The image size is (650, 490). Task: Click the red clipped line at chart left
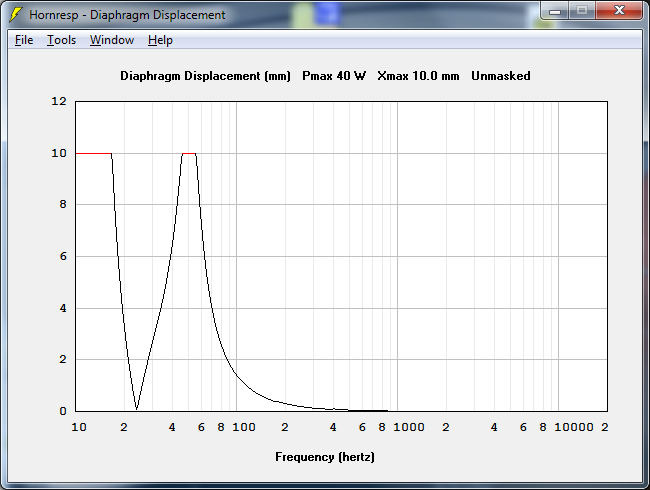(94, 153)
